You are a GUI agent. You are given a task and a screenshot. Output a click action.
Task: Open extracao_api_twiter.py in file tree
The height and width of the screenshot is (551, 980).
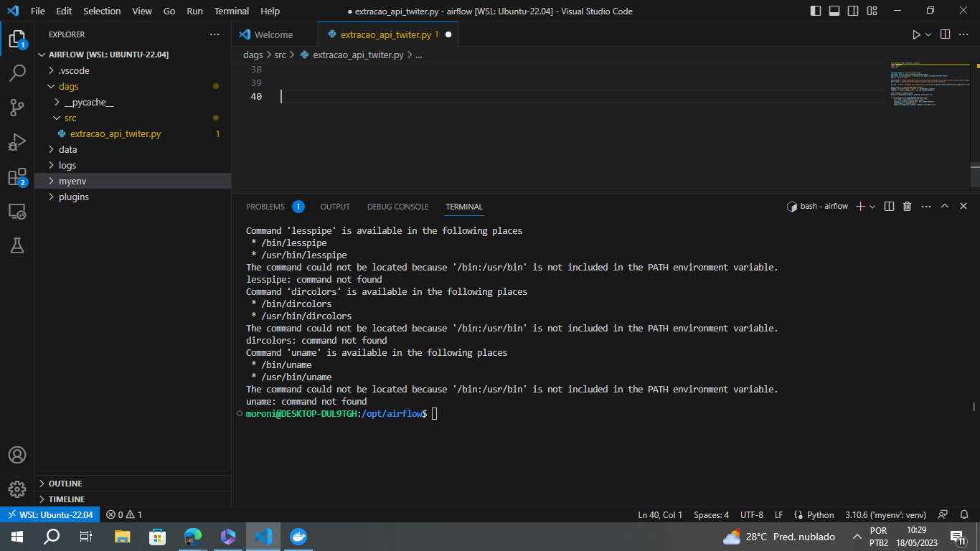coord(133,133)
